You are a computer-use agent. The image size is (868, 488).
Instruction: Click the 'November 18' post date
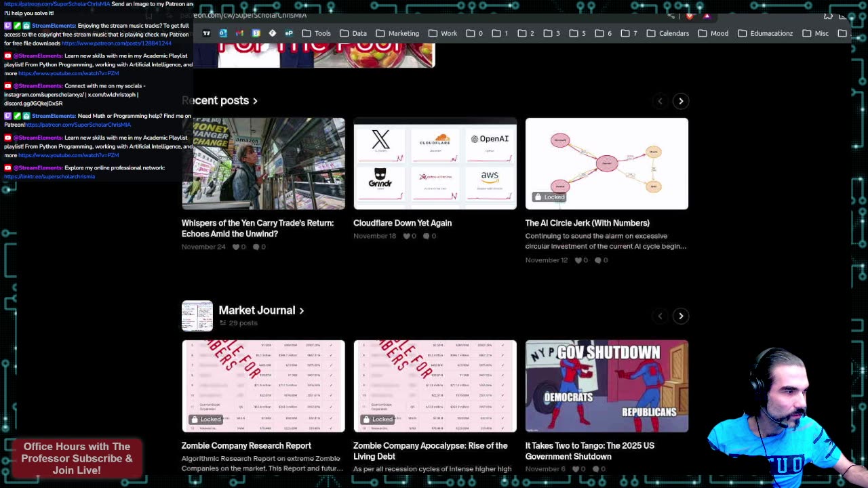(374, 236)
